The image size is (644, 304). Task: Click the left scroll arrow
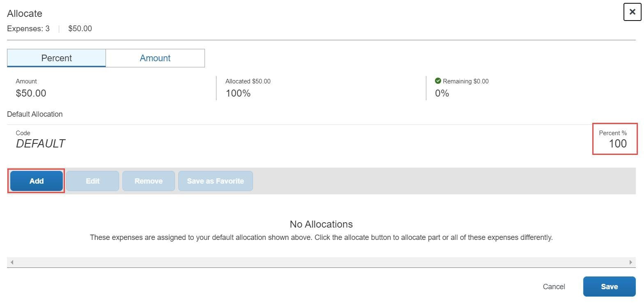coord(12,262)
